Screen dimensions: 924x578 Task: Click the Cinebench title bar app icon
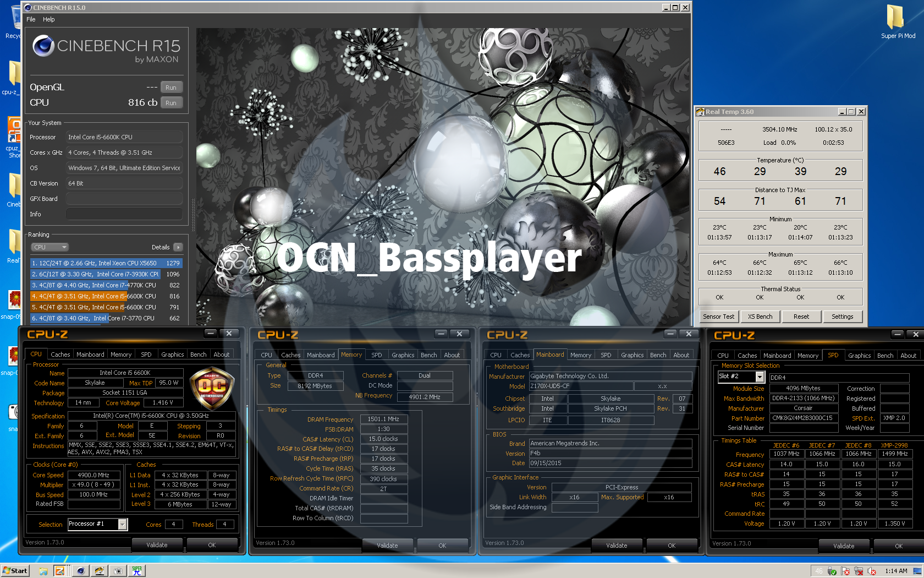point(28,7)
